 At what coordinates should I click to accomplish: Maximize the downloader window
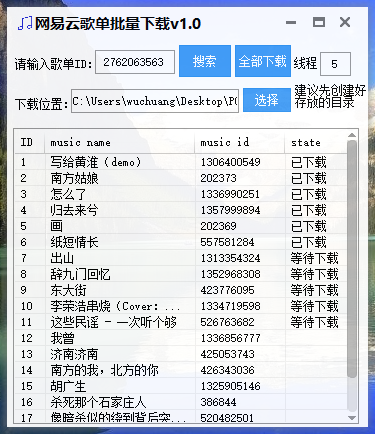click(x=319, y=22)
